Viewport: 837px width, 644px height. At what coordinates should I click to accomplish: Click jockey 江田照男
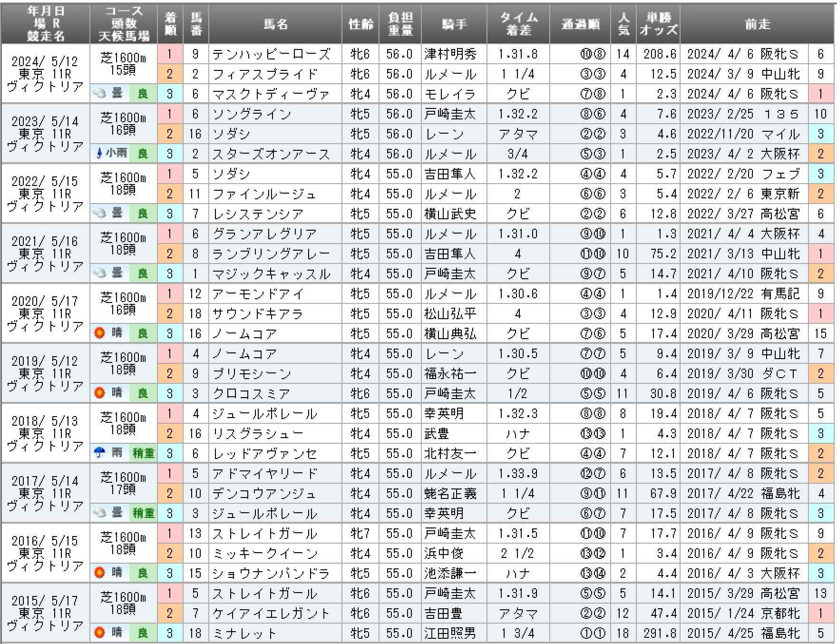[x=450, y=634]
